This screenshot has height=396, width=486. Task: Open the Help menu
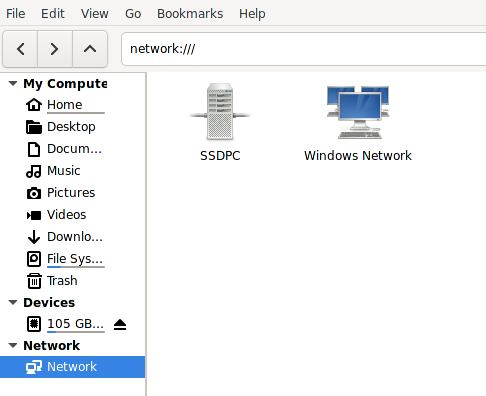tap(252, 14)
